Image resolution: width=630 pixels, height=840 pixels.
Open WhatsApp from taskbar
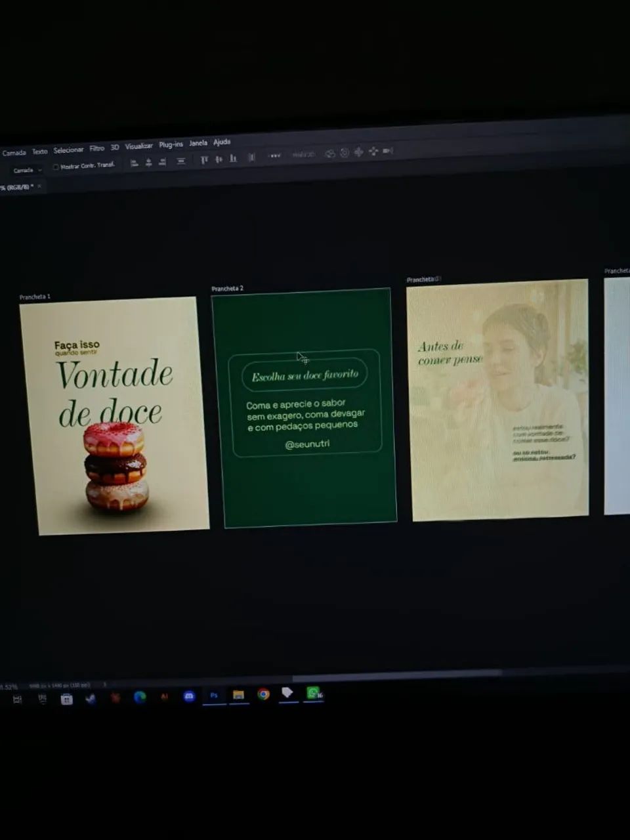point(314,692)
